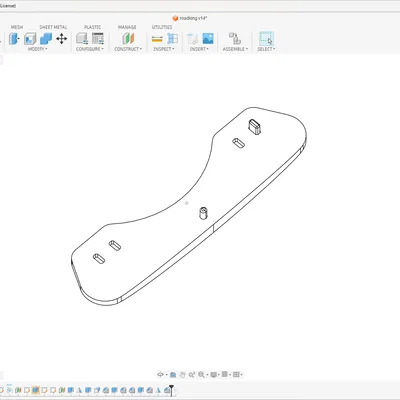This screenshot has width=400, height=400.
Task: Click the timeline playhead marker
Action: click(171, 389)
